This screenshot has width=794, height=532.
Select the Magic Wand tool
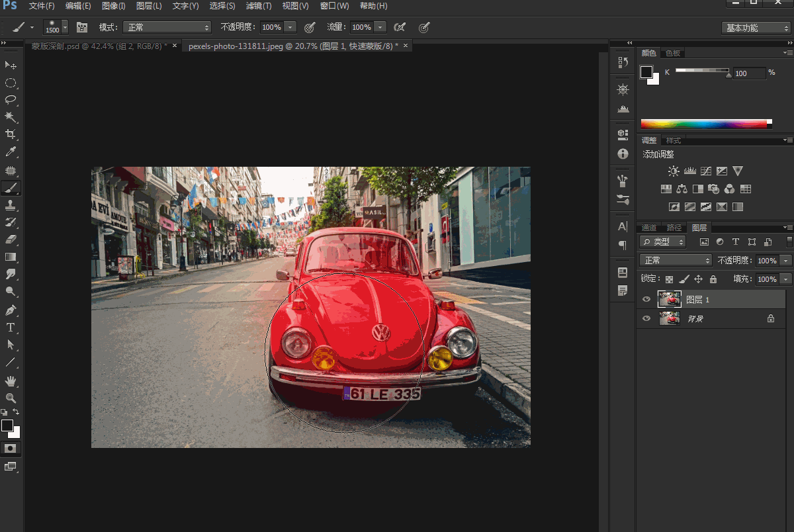[11, 117]
